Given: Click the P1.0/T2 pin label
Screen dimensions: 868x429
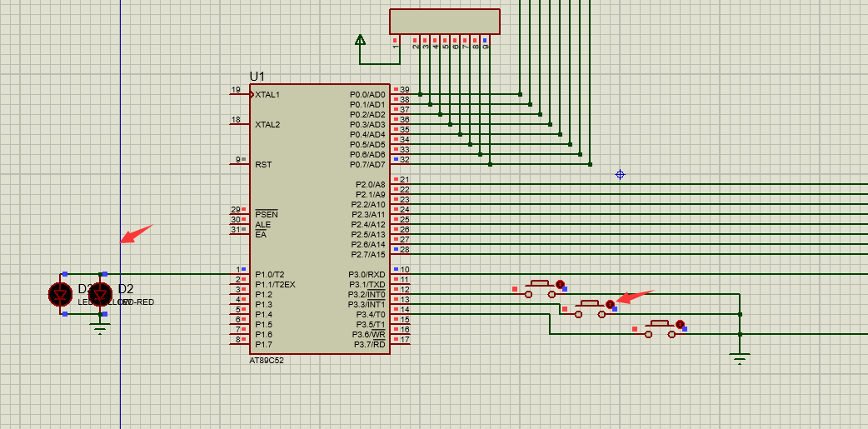Looking at the screenshot, I should tap(270, 274).
